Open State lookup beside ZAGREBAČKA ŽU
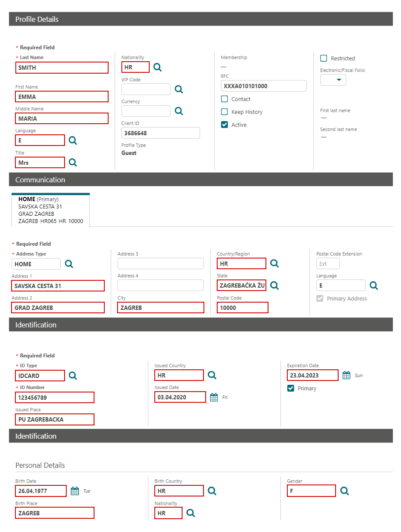Image resolution: width=401 pixels, height=532 pixels. pyautogui.click(x=274, y=285)
